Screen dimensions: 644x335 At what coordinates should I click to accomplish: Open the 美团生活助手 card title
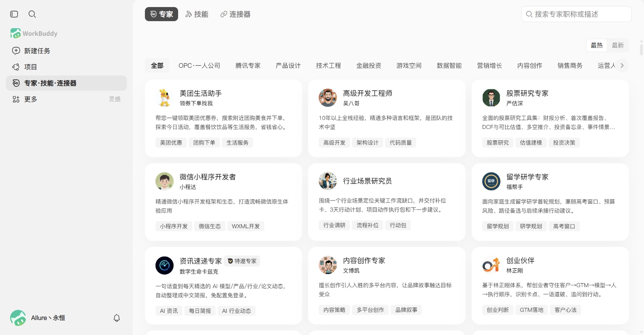[x=201, y=93]
